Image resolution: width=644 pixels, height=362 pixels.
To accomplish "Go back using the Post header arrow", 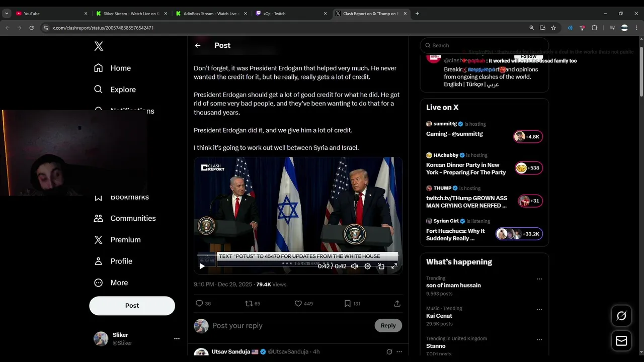I will pos(198,45).
